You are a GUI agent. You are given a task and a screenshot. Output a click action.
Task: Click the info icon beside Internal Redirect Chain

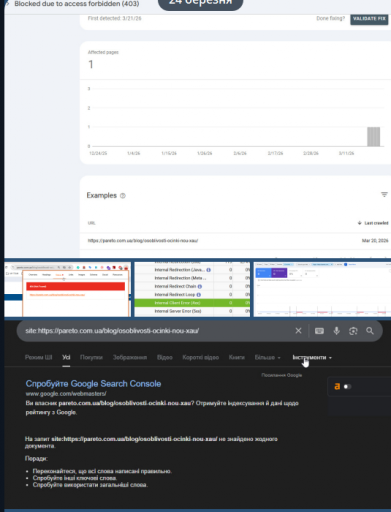click(200, 286)
